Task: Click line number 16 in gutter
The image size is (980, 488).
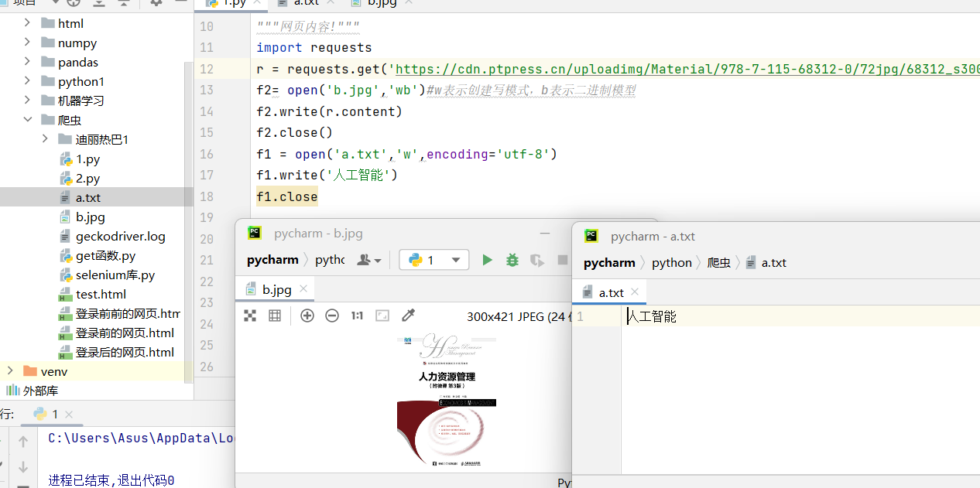Action: [x=207, y=154]
